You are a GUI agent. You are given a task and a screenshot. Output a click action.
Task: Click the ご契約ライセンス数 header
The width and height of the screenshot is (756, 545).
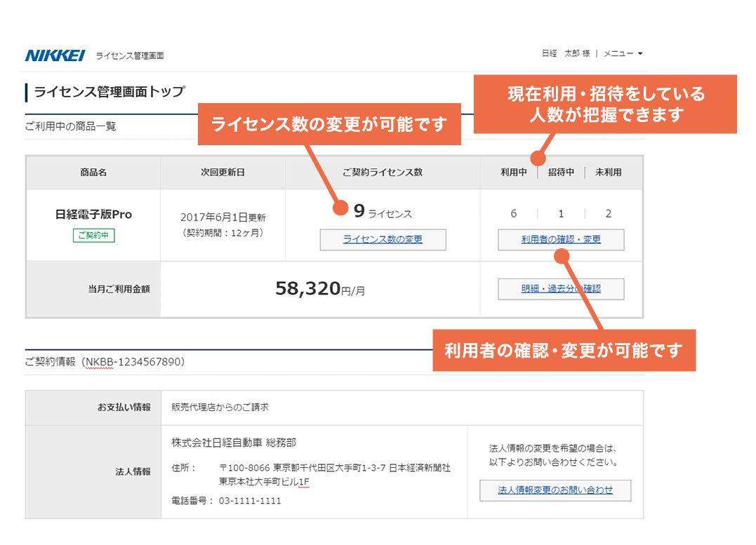383,172
